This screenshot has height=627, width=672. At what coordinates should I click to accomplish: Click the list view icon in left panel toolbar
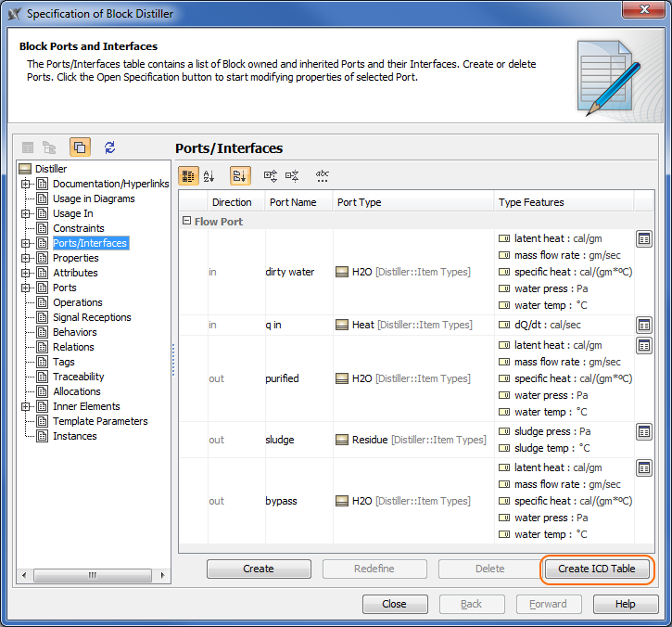(x=28, y=147)
